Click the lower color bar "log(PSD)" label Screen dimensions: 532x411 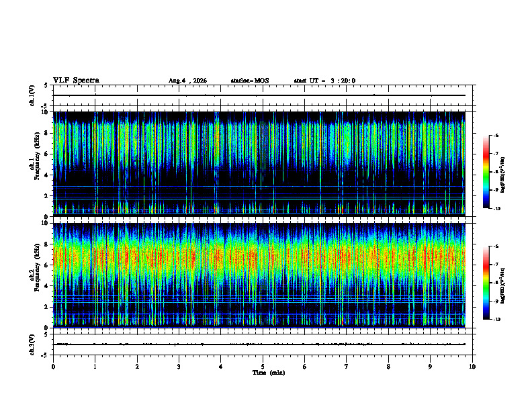point(503,285)
